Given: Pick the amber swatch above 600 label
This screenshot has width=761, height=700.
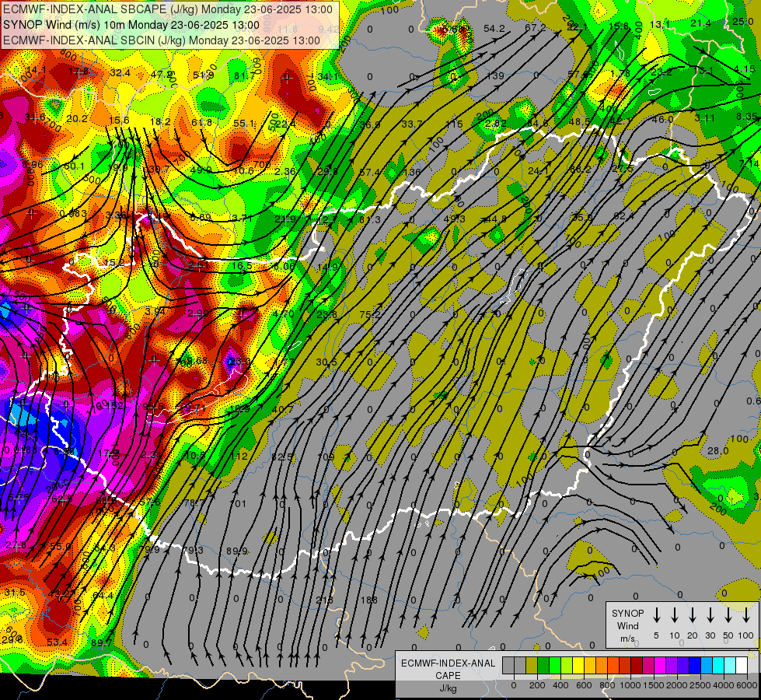Looking at the screenshot, I should 590,666.
